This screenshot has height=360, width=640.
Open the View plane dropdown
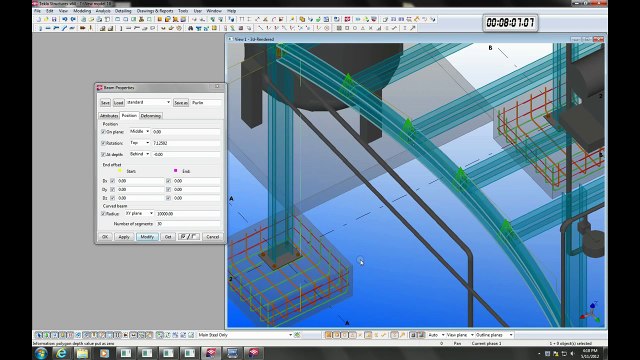[472, 335]
